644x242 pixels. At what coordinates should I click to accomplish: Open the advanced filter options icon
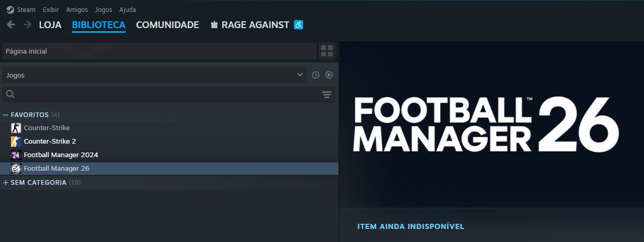pos(327,95)
